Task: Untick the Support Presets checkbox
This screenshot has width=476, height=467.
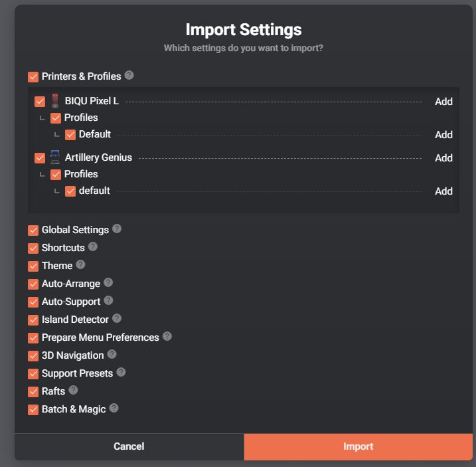Action: pos(33,373)
